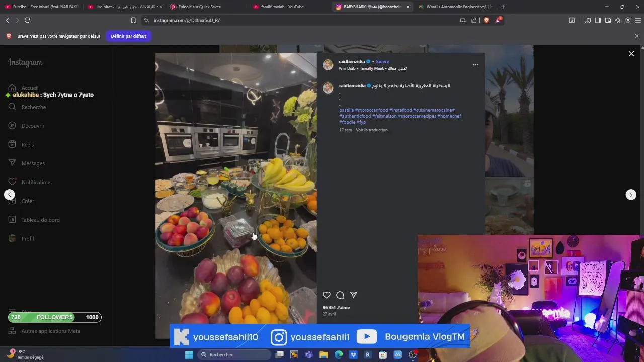View the 96 951 J'aime likes list

coord(336,308)
